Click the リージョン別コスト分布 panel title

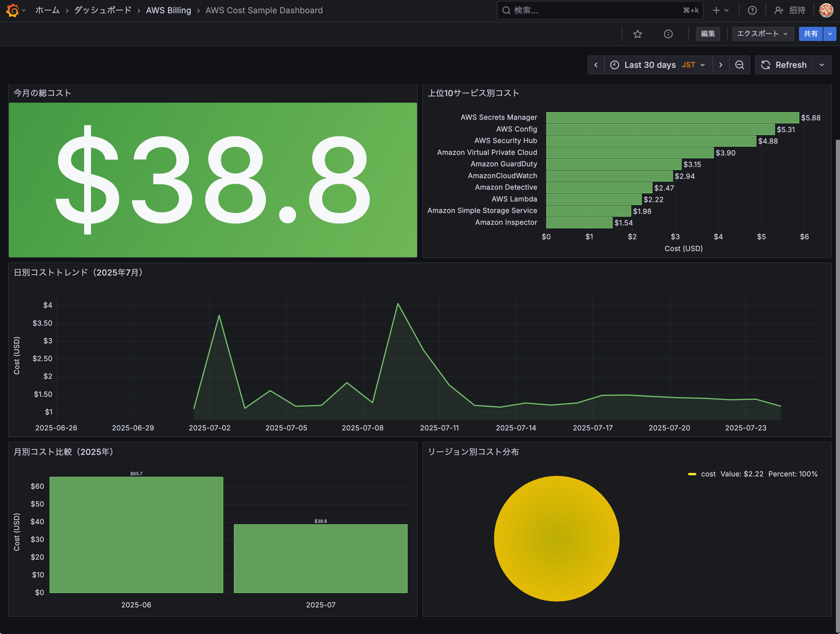pyautogui.click(x=473, y=452)
